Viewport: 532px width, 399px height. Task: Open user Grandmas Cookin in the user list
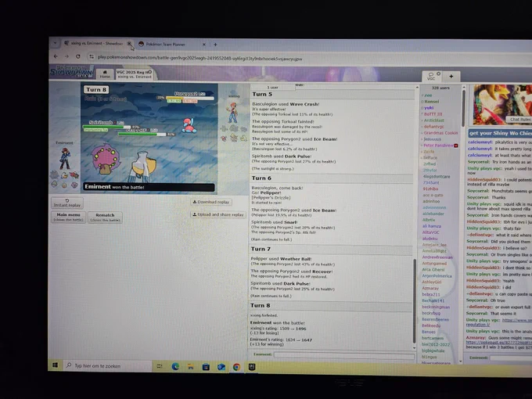tap(440, 133)
